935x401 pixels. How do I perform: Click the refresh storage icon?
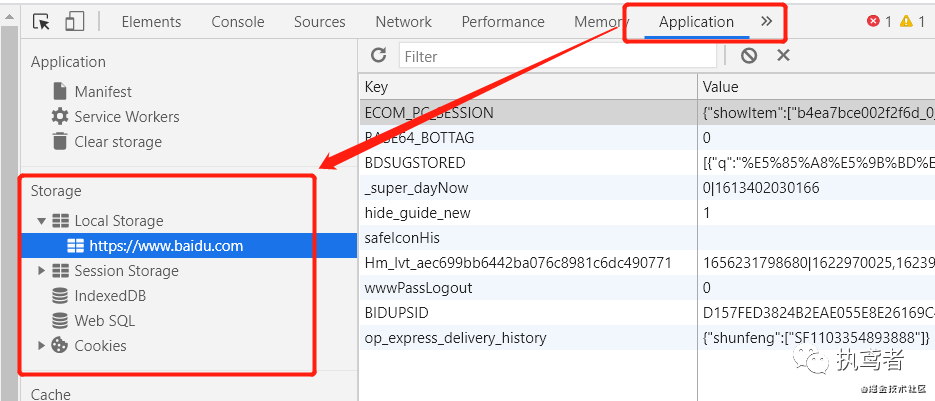tap(378, 56)
